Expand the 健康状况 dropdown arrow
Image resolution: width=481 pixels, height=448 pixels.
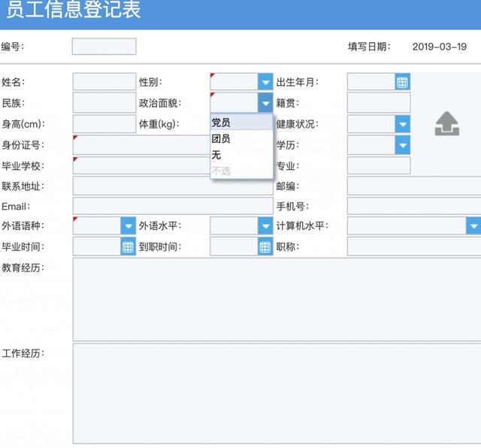pyautogui.click(x=403, y=124)
